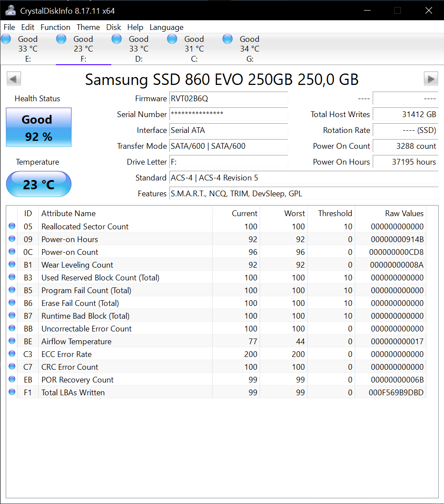444x504 pixels.
Task: Click Power On Count value 3288 count
Action: (405, 146)
